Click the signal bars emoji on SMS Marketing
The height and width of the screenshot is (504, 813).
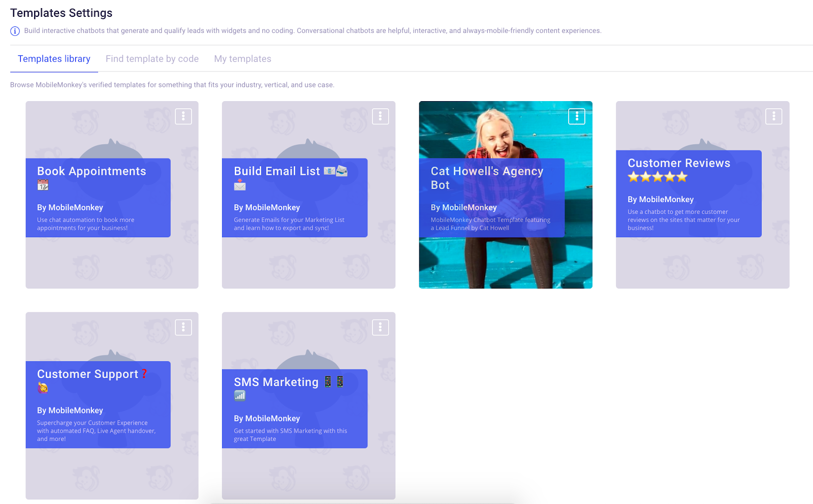(x=240, y=395)
